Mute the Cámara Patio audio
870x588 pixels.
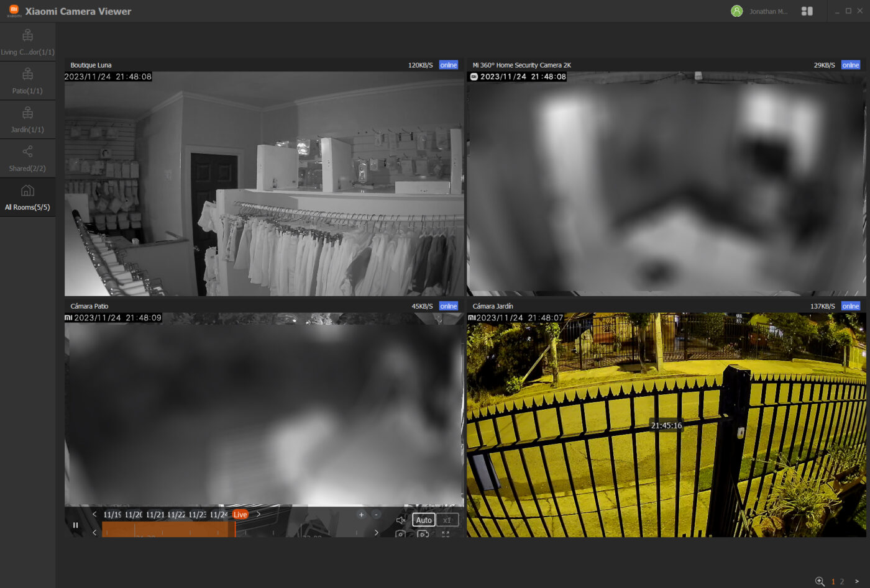pos(400,520)
